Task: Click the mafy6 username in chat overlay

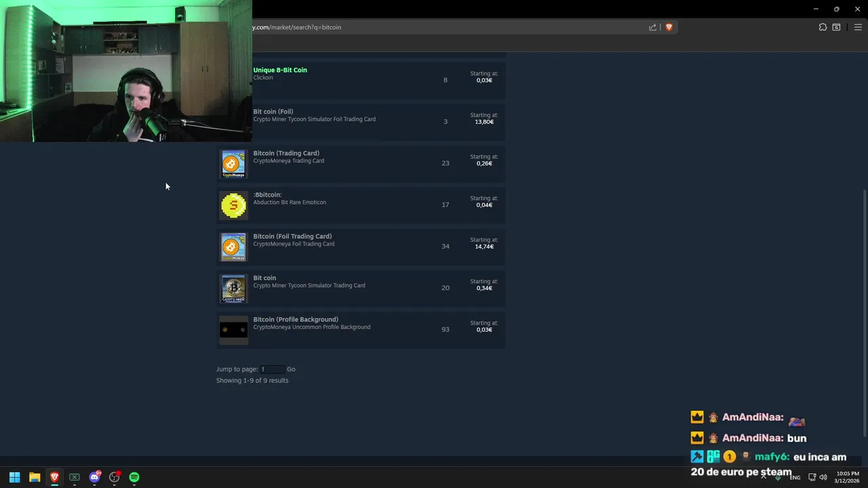Action: click(772, 457)
